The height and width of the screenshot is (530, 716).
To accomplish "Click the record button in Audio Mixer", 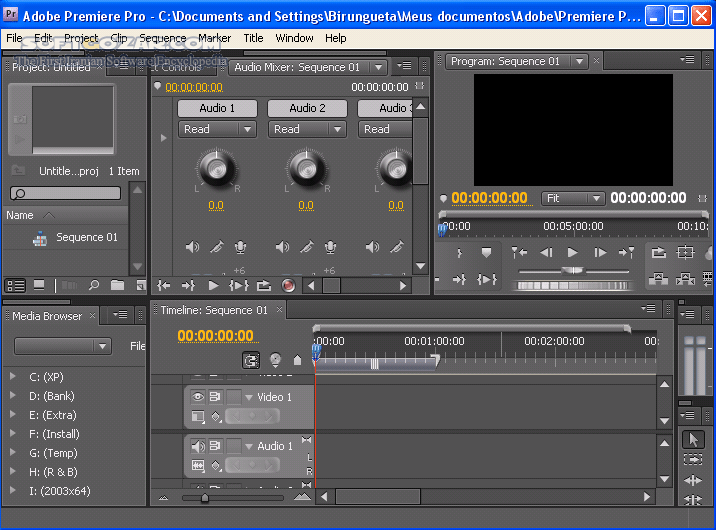I will tap(288, 286).
